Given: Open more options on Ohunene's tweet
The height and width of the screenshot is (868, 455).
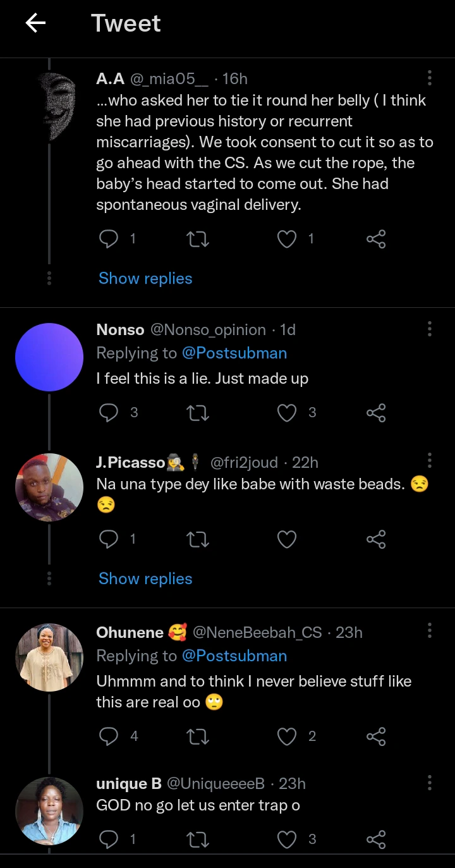Looking at the screenshot, I should (x=430, y=630).
